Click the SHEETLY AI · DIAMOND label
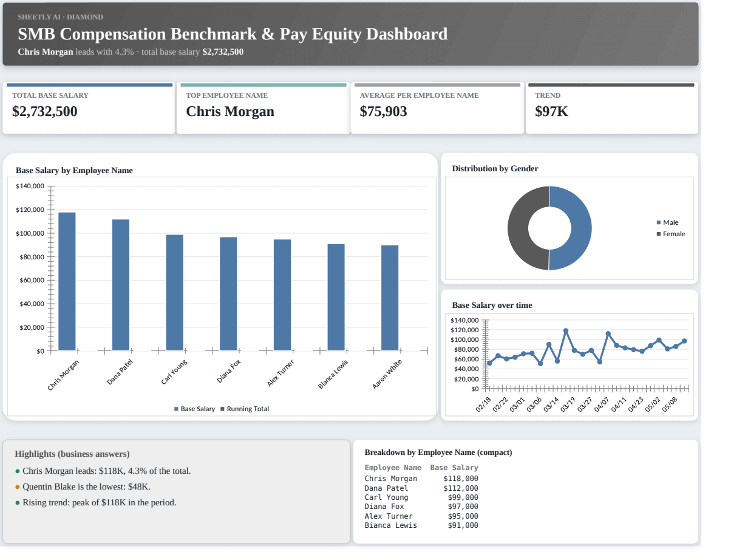Screen dimensions: 745x560 (60, 17)
